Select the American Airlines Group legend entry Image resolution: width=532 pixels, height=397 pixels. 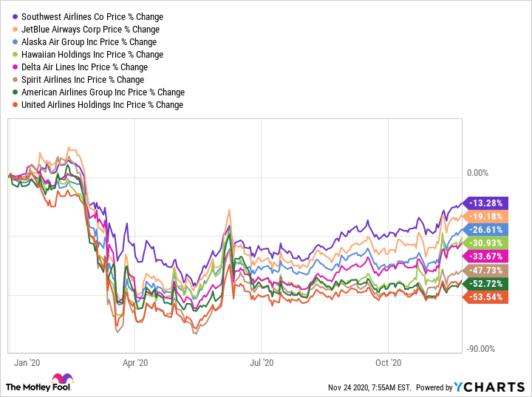103,92
